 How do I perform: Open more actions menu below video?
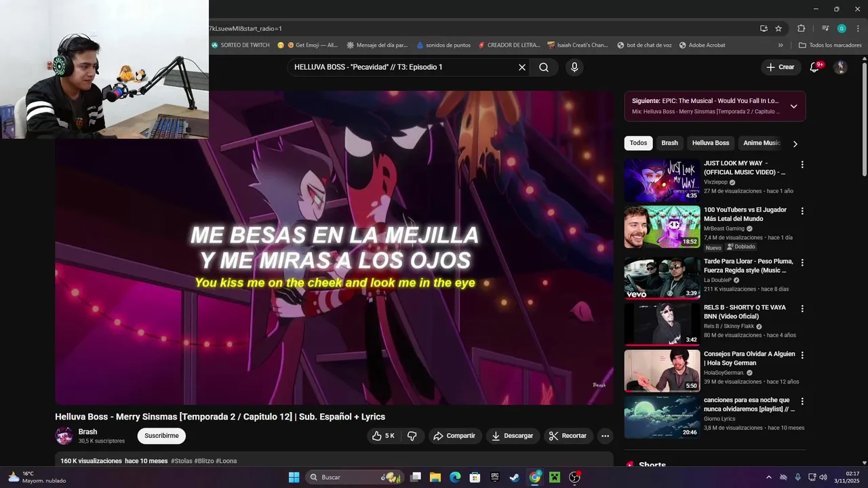click(x=606, y=436)
